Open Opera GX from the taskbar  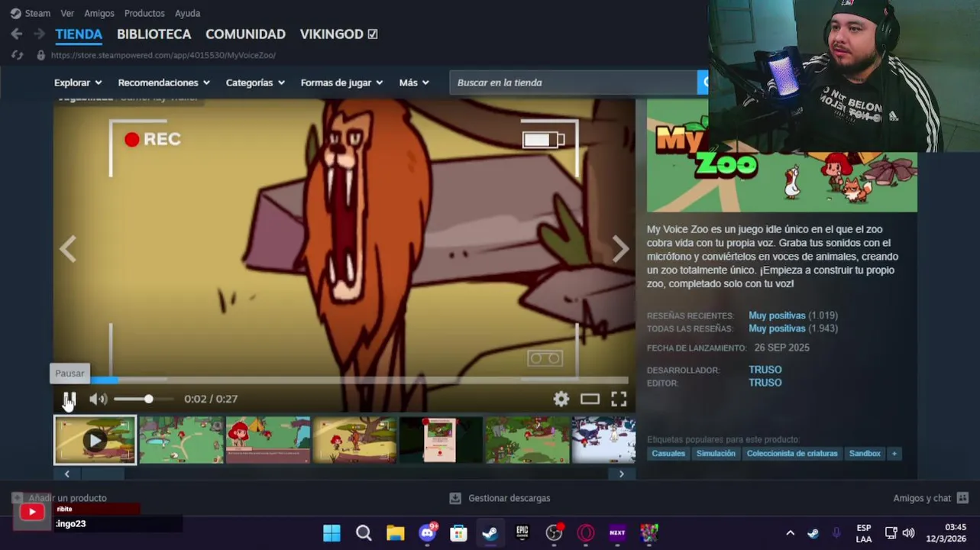pyautogui.click(x=586, y=532)
